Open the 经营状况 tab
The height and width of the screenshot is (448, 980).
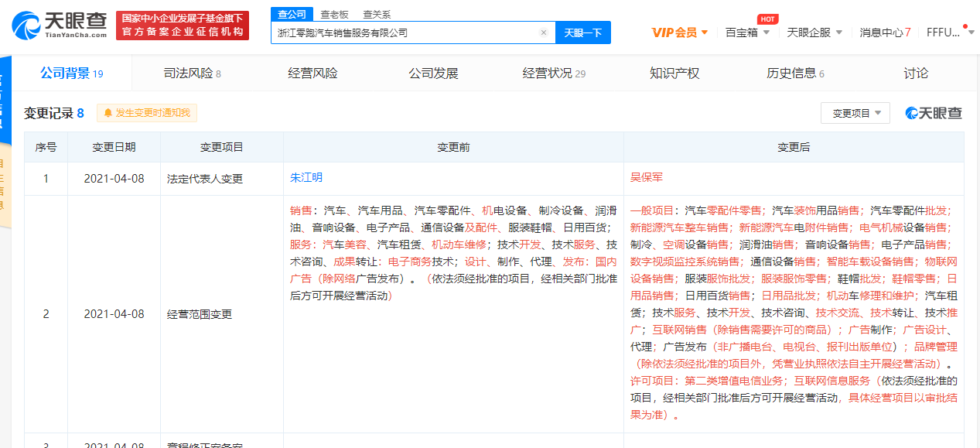(554, 74)
